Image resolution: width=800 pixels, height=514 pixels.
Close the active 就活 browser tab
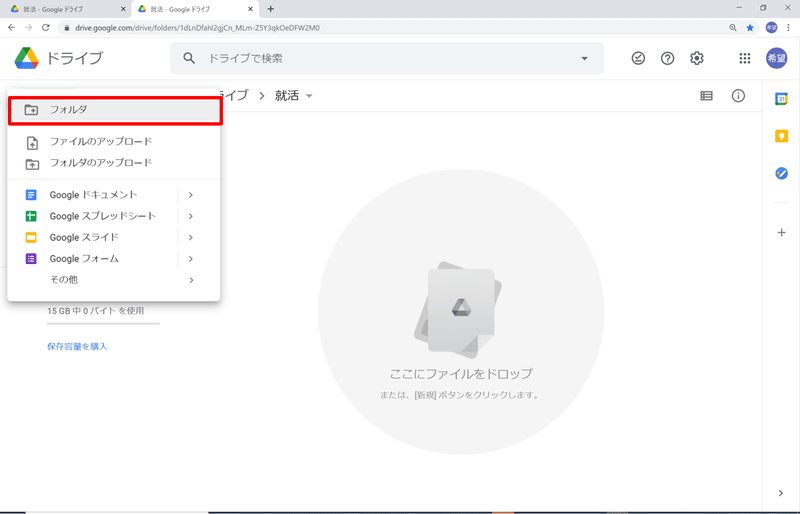250,9
